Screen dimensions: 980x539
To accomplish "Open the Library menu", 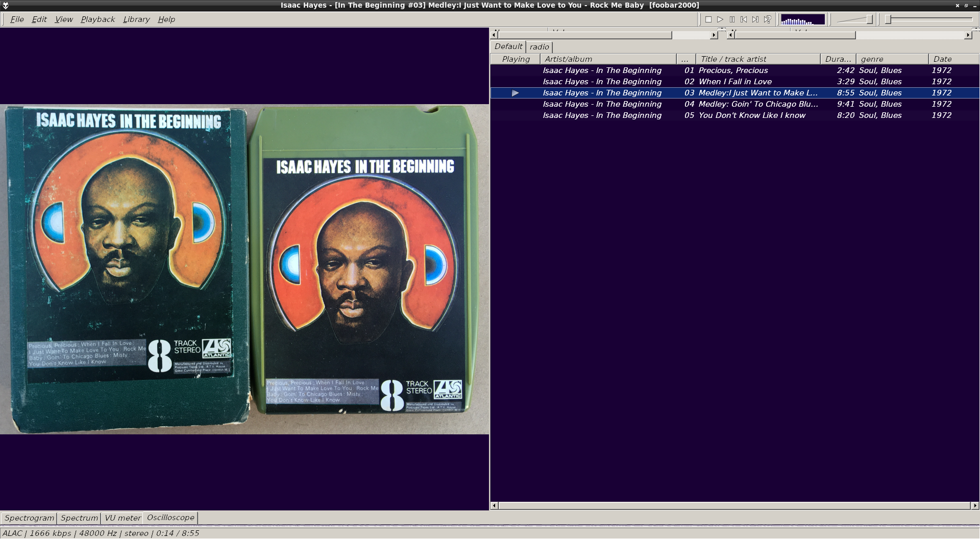I will 136,19.
